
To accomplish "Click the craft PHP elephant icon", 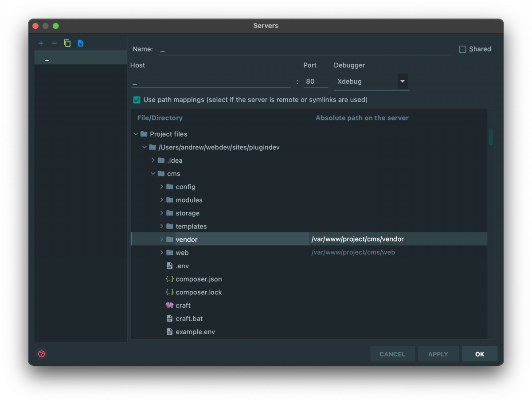I will coord(169,305).
